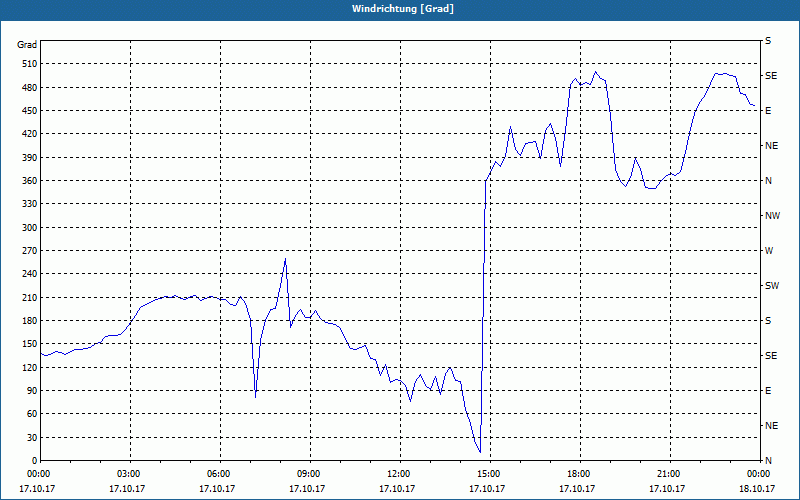The height and width of the screenshot is (500, 800).
Task: Click the 240 y-axis value
Action: pos(30,274)
